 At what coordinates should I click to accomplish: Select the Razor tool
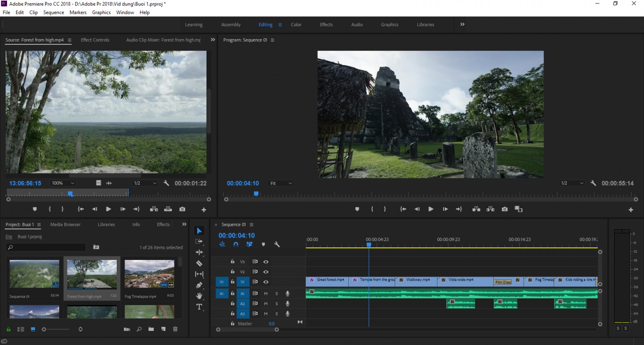pos(199,263)
